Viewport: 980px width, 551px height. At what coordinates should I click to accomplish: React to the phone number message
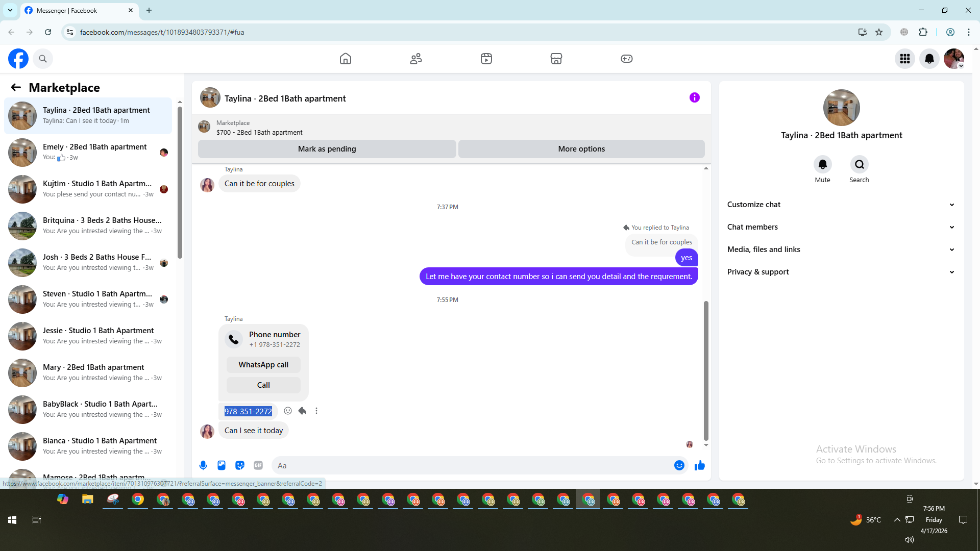point(288,411)
